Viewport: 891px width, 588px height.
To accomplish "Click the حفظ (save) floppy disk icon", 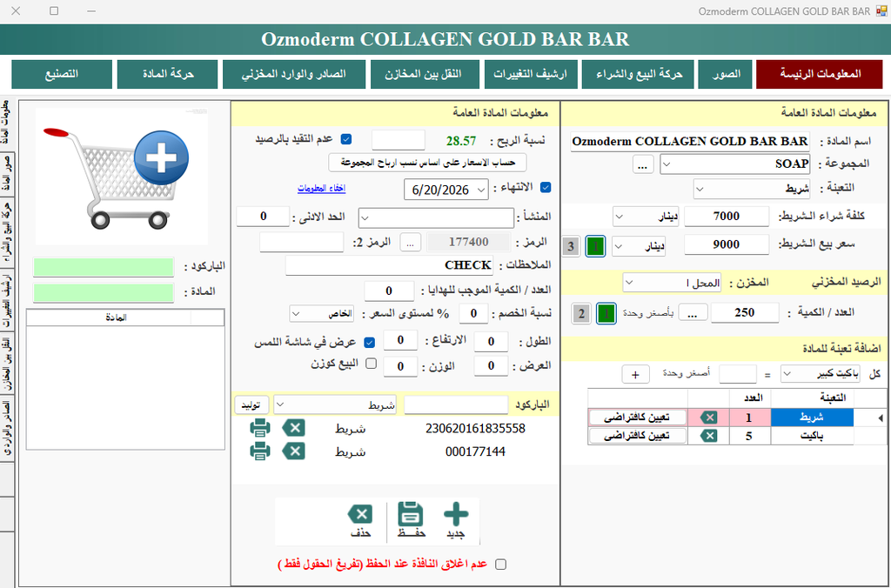I will click(410, 514).
